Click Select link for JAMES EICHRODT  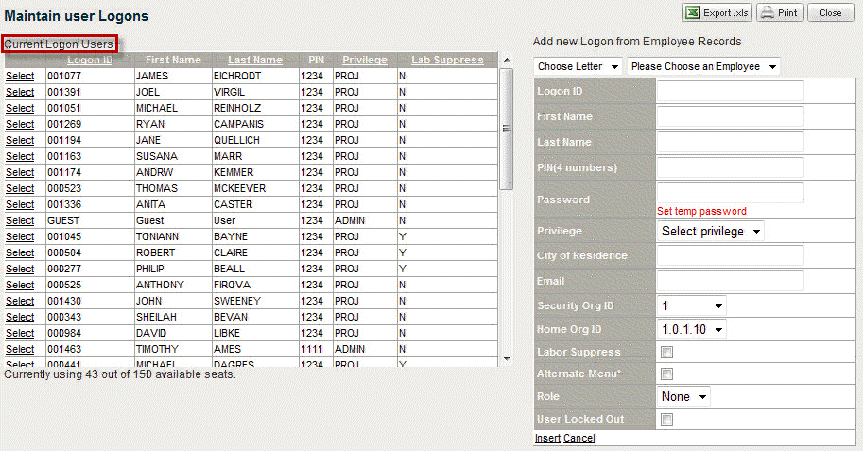point(20,76)
